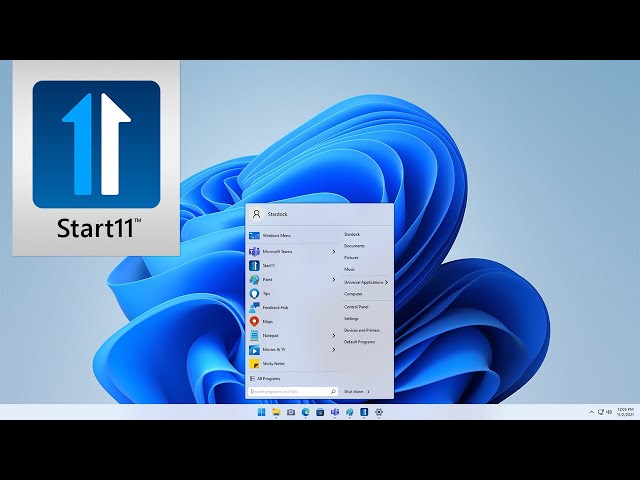Expand the Universal Applications arrow
640x480 pixels.
pyautogui.click(x=386, y=282)
